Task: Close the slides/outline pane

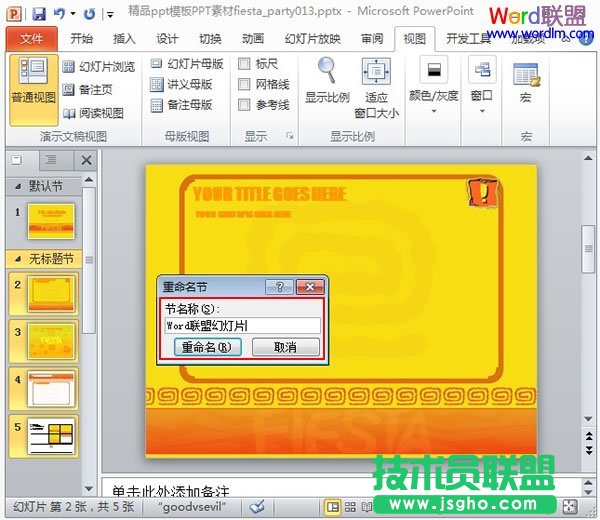Action: click(86, 160)
